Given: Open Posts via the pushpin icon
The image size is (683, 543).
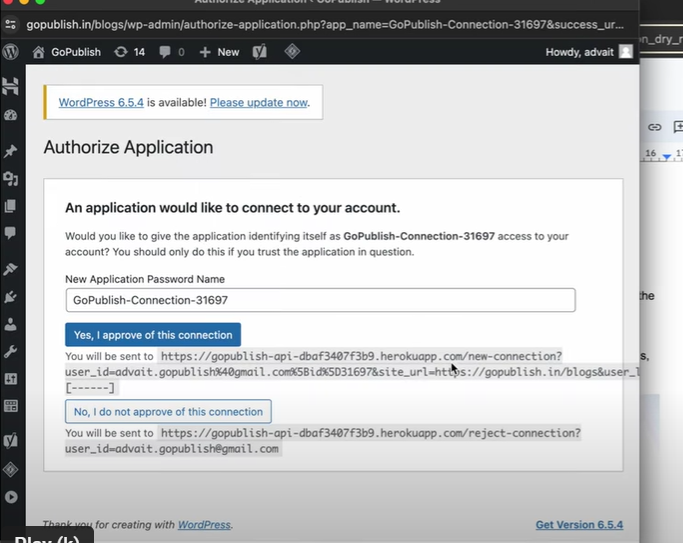Looking at the screenshot, I should click(x=11, y=151).
